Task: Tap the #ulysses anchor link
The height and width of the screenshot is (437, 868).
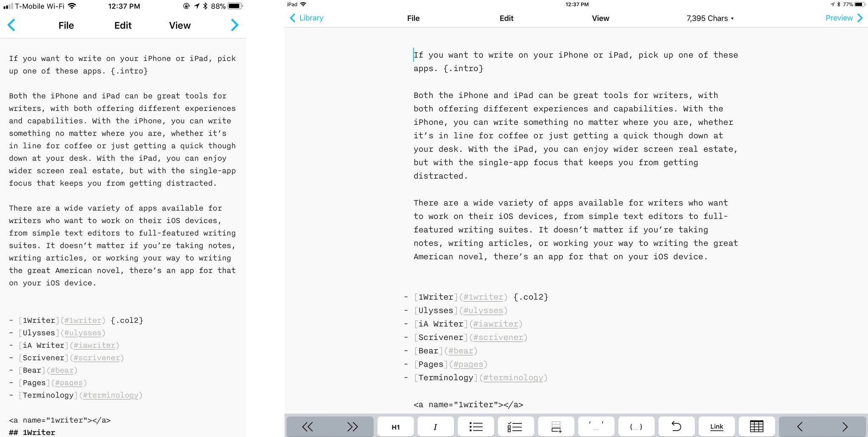Action: pos(484,310)
